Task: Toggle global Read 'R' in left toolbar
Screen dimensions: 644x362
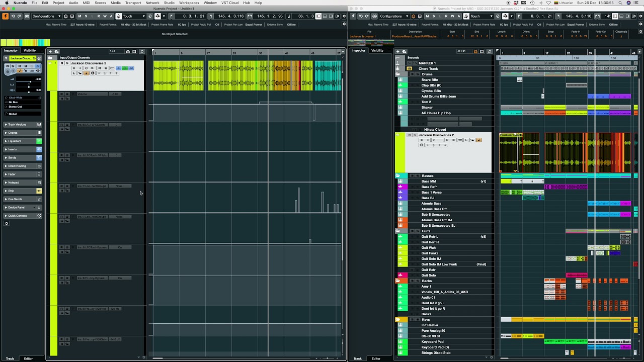Action: point(99,16)
